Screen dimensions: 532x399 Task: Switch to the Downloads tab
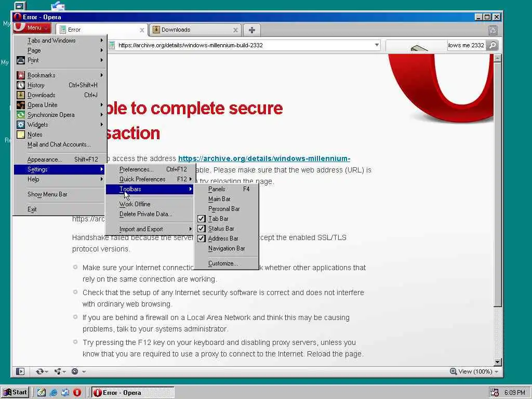point(196,30)
